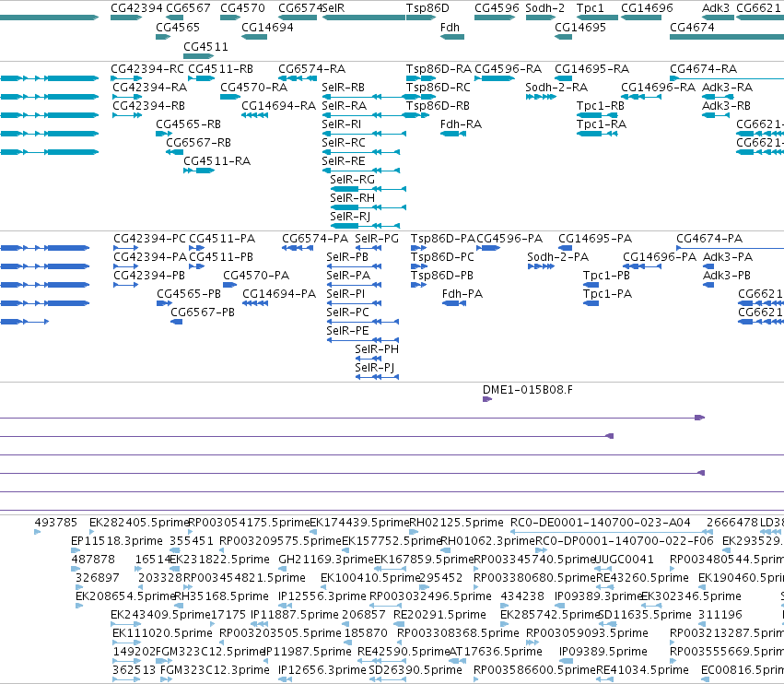
Task: Select the Tsp86D-PB protein label
Action: click(x=442, y=276)
